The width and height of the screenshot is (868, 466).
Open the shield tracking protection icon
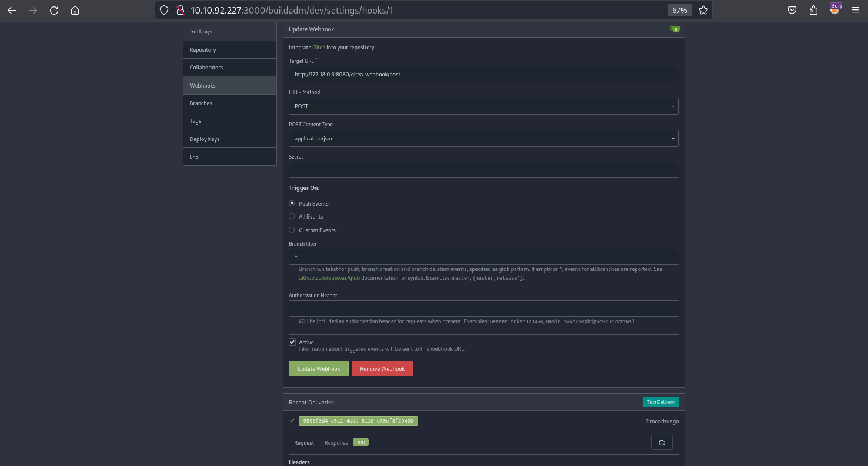pyautogui.click(x=165, y=10)
